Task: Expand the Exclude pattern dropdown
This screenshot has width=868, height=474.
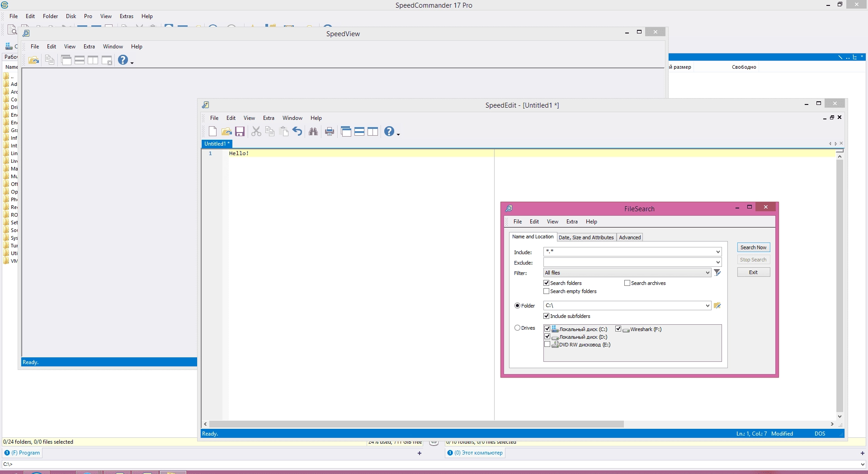Action: point(717,262)
